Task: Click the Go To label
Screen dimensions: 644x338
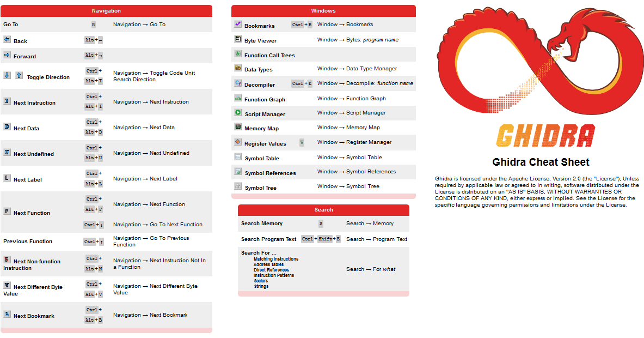Action: pos(11,25)
